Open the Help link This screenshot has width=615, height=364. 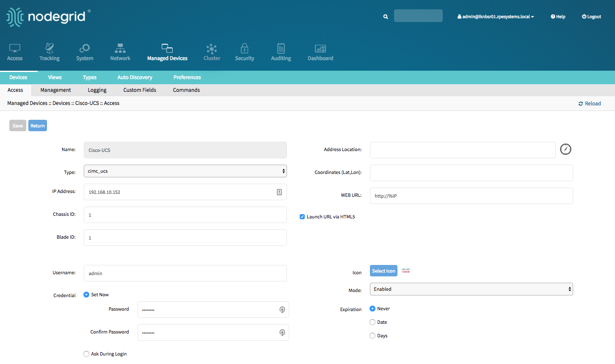coord(558,17)
